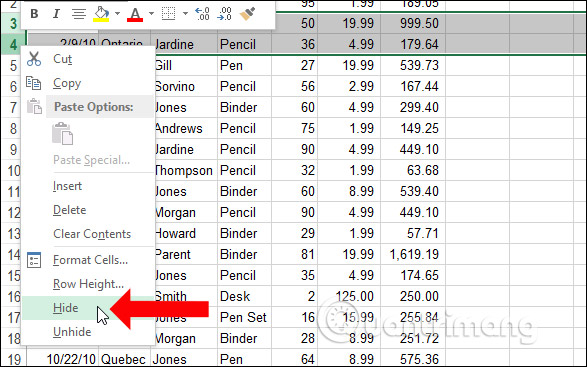Click the Pen cell in row 5
Image resolution: width=587 pixels, height=367 pixels.
244,66
